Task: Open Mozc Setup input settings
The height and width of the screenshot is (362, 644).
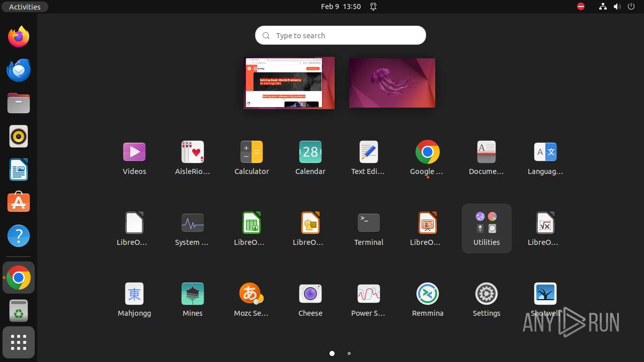Action: (252, 300)
